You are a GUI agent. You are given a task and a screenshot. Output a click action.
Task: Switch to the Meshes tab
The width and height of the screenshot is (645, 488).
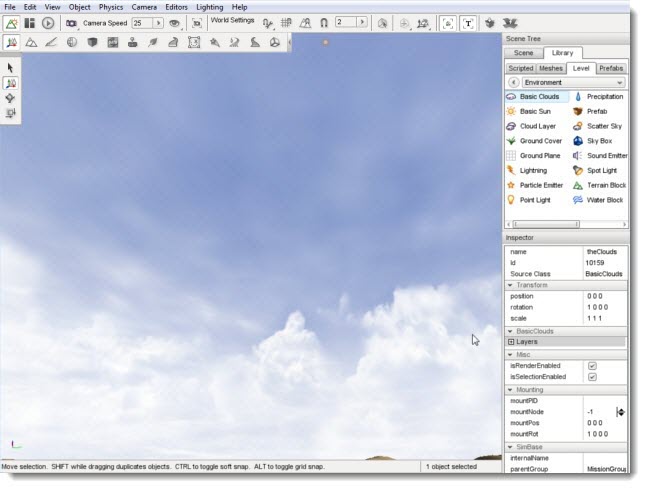[x=551, y=68]
